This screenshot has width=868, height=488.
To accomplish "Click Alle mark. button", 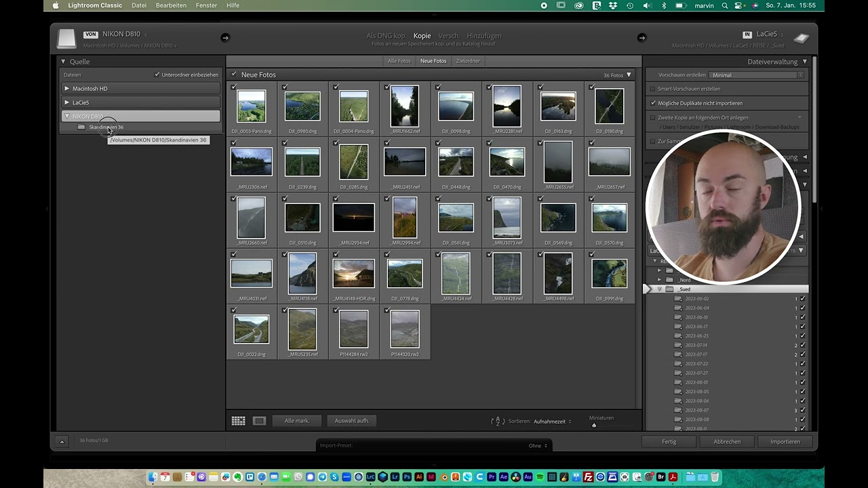I will 297,421.
